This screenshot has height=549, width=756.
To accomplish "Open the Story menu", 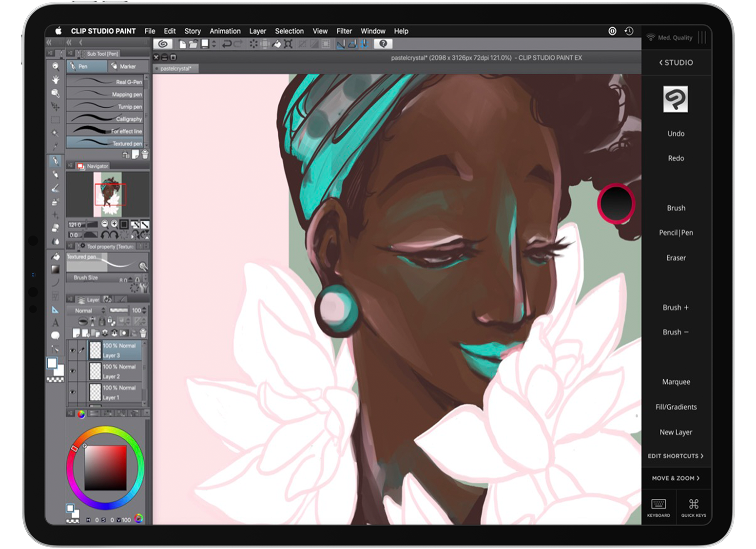I will coord(193,31).
